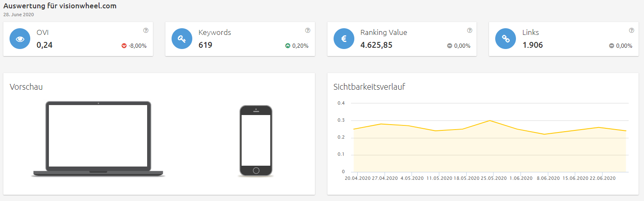Click the Keywords value 619
Screen dimensions: 644x201
tap(206, 45)
